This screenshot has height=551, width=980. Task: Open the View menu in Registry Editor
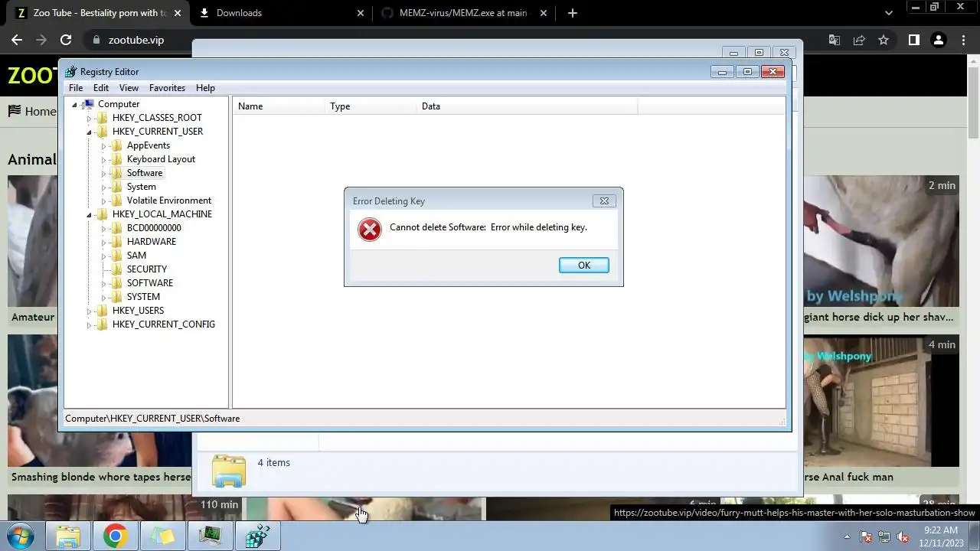pyautogui.click(x=129, y=88)
